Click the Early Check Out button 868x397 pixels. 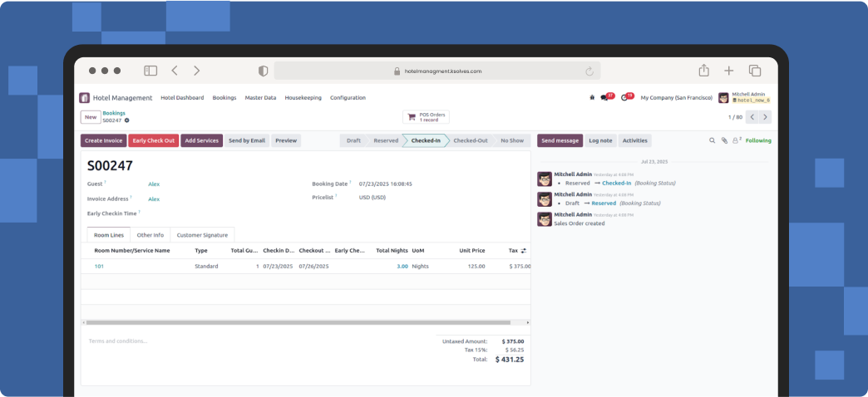pyautogui.click(x=153, y=140)
